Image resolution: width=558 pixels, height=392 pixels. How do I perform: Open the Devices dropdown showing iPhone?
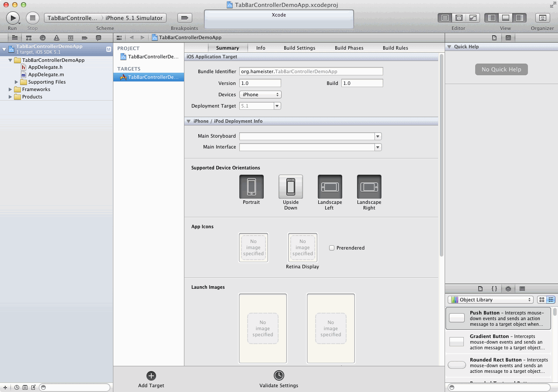[260, 95]
